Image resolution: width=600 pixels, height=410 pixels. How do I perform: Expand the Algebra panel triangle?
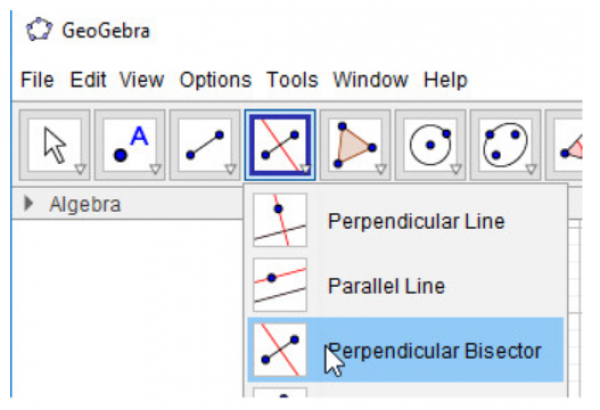[x=29, y=204]
